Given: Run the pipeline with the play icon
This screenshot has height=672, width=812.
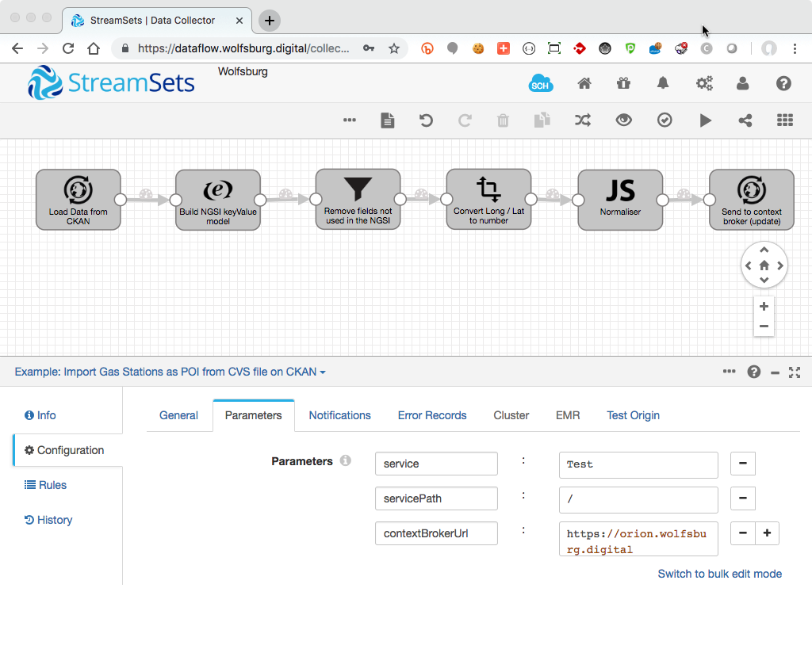Looking at the screenshot, I should [x=706, y=120].
